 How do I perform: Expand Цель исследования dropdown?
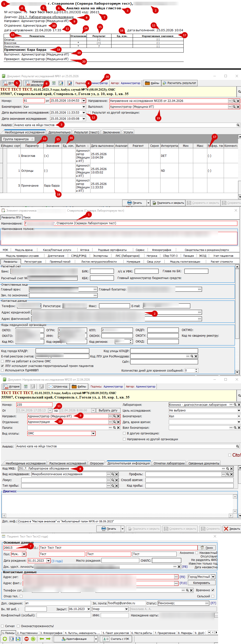[x=239, y=410]
